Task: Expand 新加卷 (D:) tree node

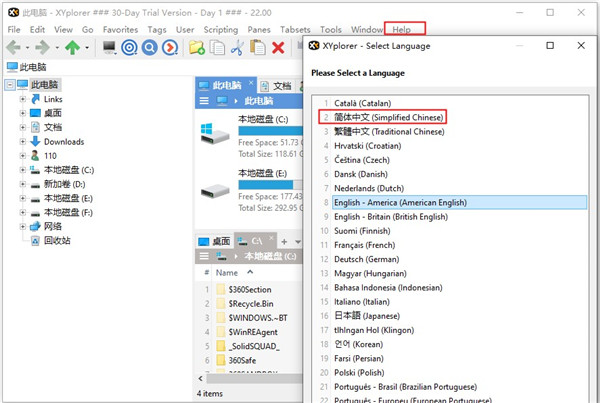Action: [x=23, y=184]
